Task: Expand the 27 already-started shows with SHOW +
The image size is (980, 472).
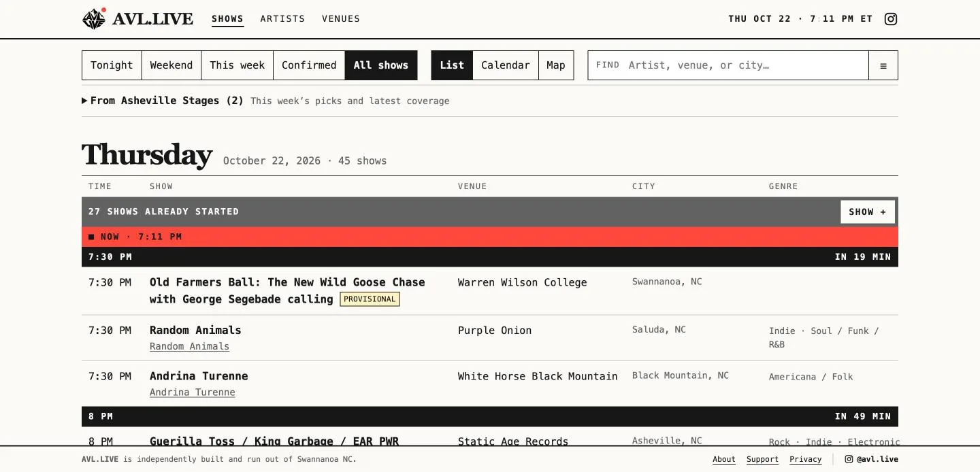Action: pyautogui.click(x=868, y=212)
